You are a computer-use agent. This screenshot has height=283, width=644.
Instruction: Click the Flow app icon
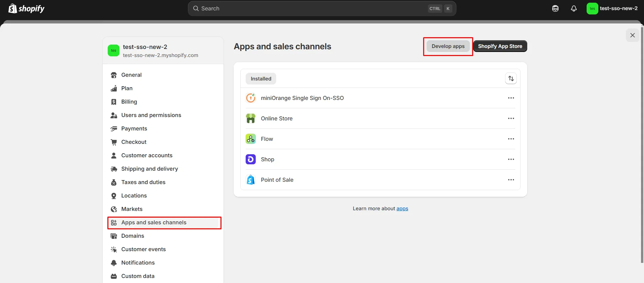(x=251, y=139)
